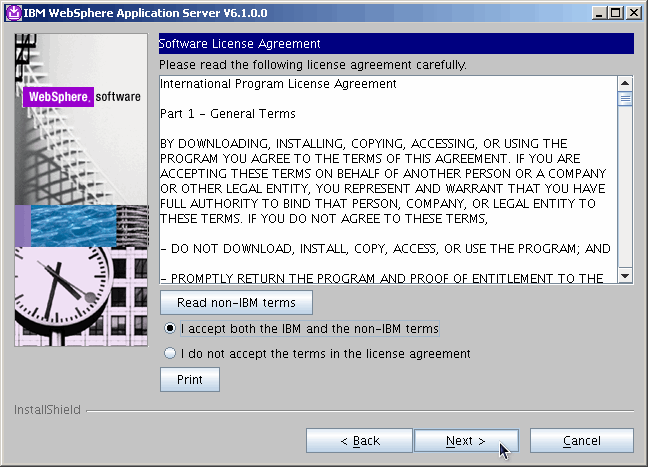Click the Software License Agreement header bar
This screenshot has height=467, width=648.
396,44
